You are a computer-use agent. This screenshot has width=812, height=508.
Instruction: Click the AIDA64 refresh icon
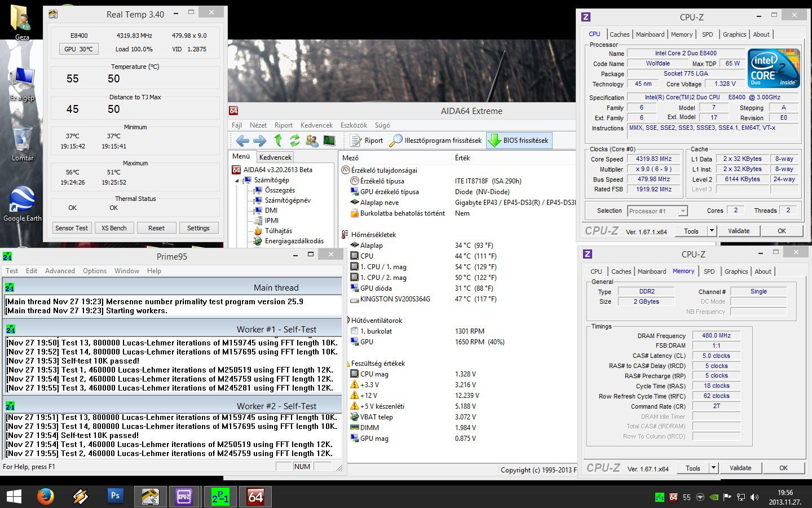[x=294, y=141]
